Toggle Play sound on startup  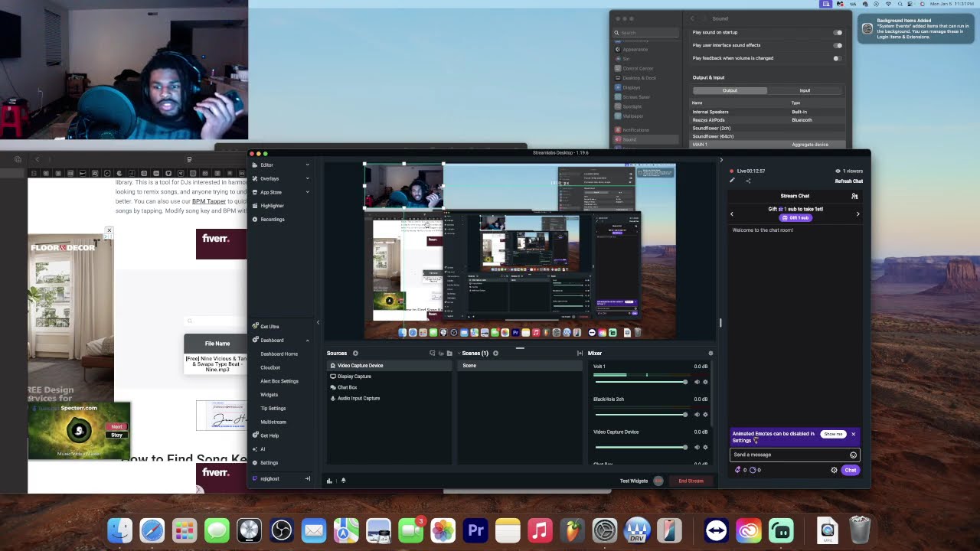coord(838,33)
